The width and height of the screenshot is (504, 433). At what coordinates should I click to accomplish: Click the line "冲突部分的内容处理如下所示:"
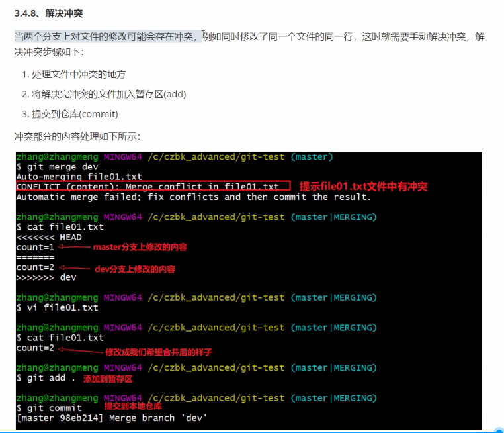point(77,136)
